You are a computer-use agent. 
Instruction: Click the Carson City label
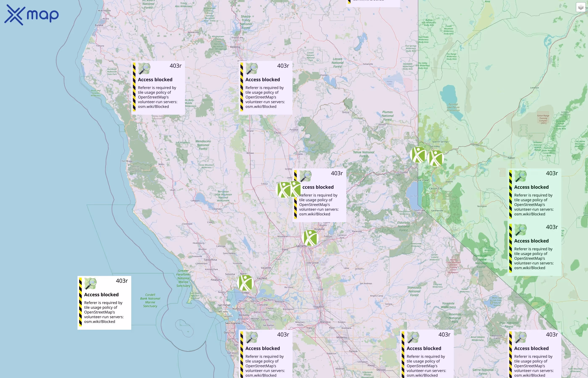coord(436,189)
